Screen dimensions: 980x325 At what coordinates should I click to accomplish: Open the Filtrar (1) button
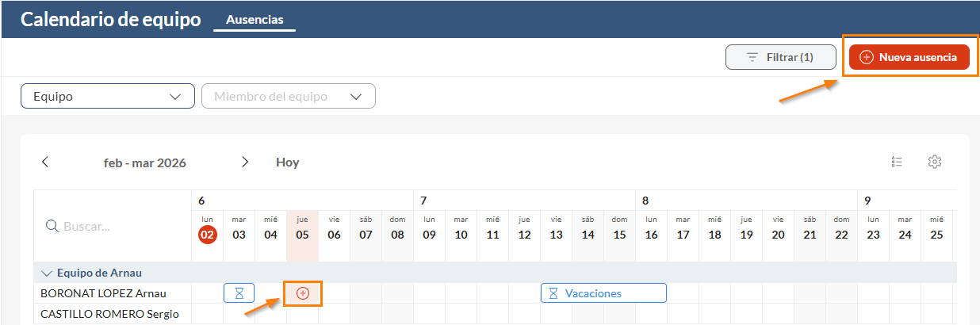(x=781, y=57)
